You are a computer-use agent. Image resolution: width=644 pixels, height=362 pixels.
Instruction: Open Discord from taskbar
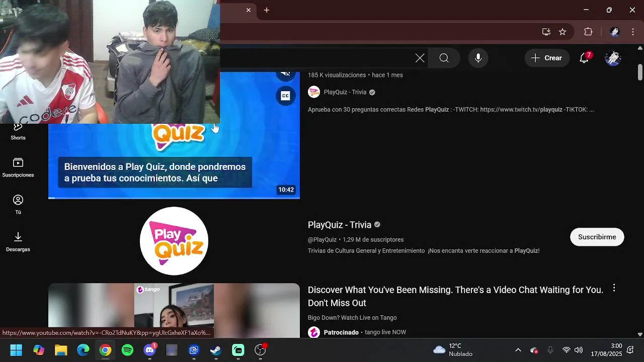click(x=150, y=350)
